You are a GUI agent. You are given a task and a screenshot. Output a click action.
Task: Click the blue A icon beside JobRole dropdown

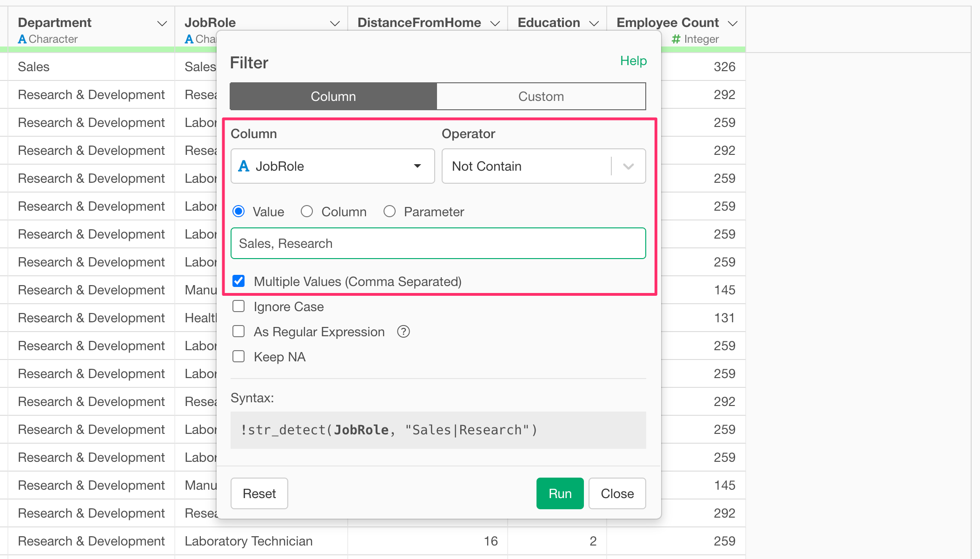pyautogui.click(x=244, y=166)
